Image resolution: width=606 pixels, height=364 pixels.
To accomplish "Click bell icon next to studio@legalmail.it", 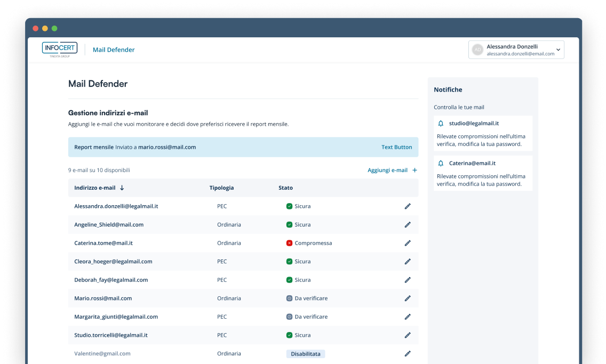I will coord(441,124).
